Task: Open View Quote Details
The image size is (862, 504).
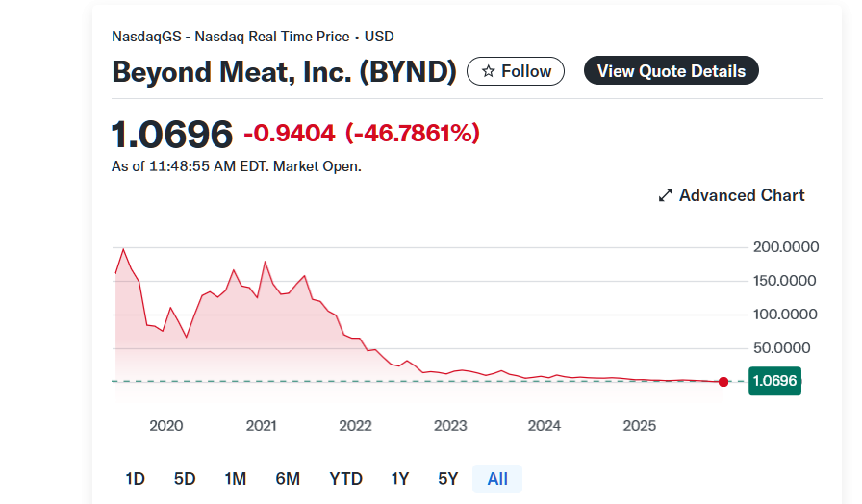Action: tap(671, 71)
